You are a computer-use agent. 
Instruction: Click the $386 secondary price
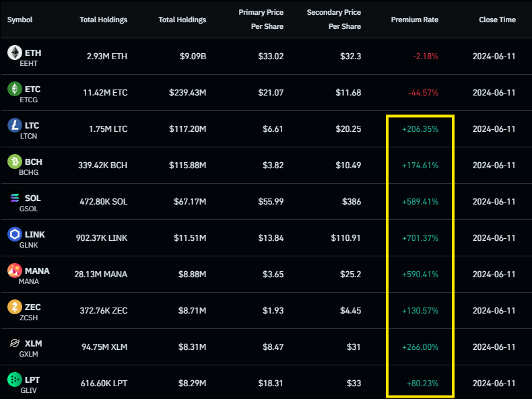352,201
